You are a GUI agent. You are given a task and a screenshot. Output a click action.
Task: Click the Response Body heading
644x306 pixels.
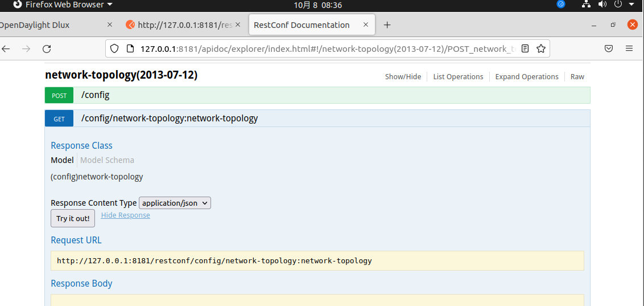coord(81,283)
